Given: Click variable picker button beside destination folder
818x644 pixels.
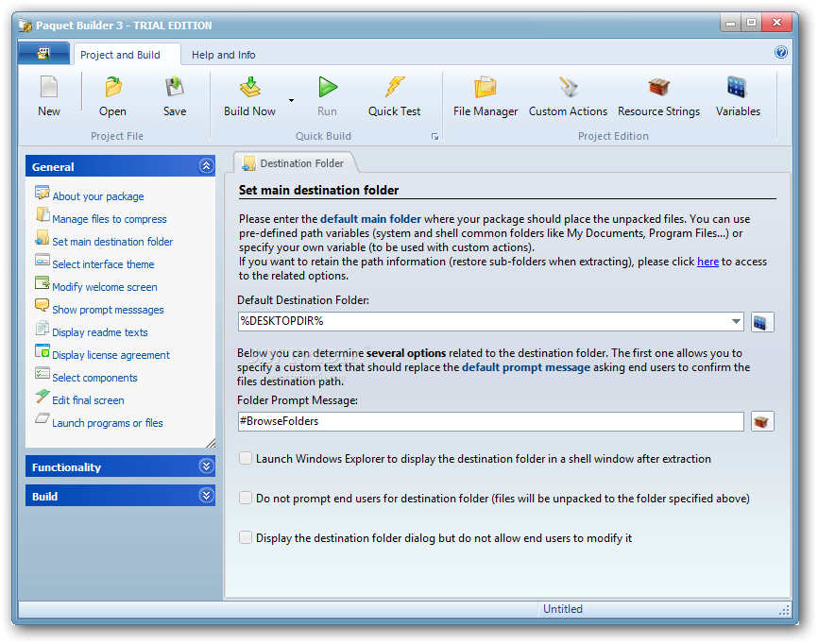Looking at the screenshot, I should click(762, 322).
